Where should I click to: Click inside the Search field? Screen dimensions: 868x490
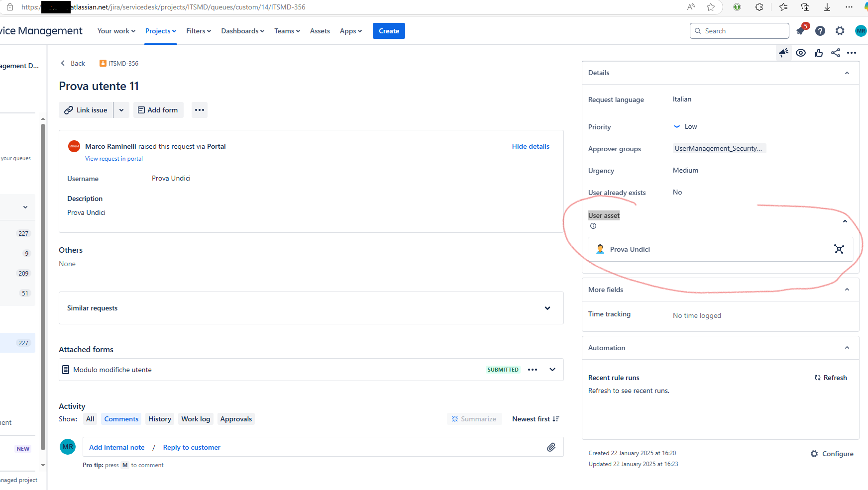click(x=739, y=30)
